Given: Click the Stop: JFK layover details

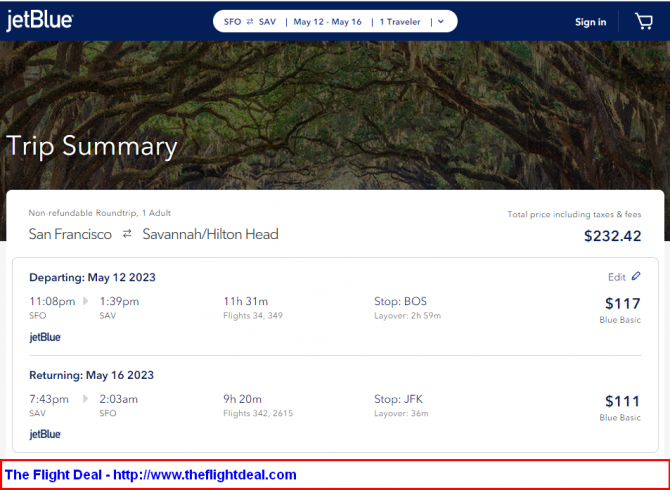Looking at the screenshot, I should click(400, 399).
